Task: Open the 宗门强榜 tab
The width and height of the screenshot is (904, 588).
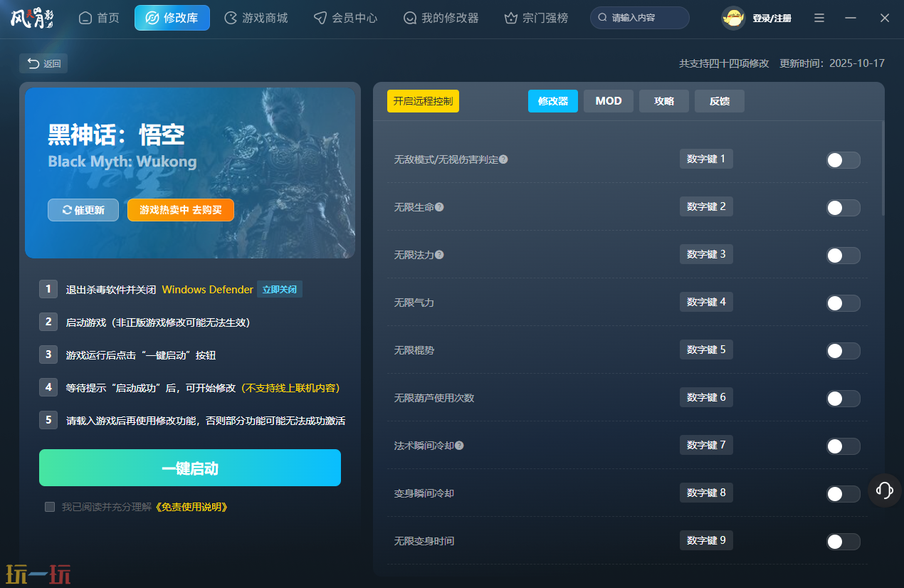Action: point(536,18)
